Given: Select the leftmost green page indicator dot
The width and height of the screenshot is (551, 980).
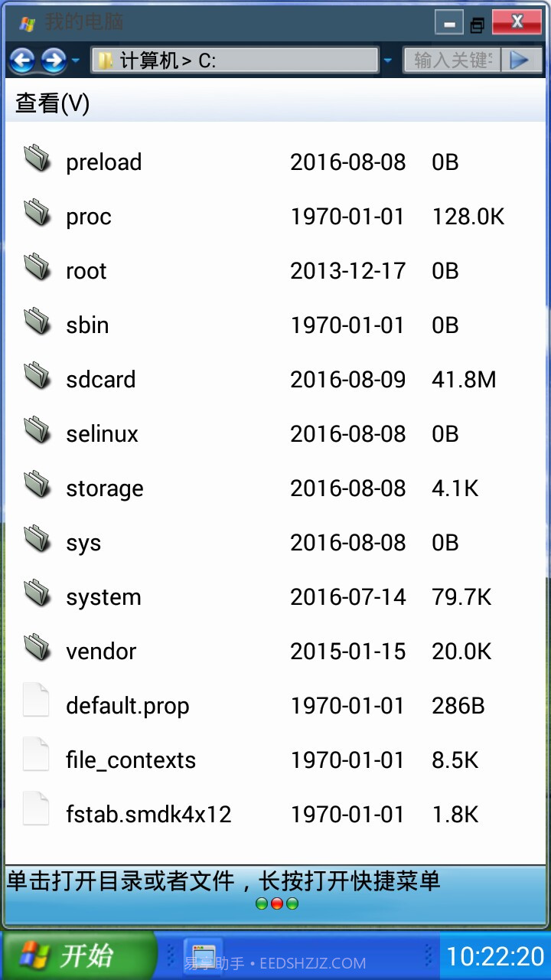Looking at the screenshot, I should point(260,903).
